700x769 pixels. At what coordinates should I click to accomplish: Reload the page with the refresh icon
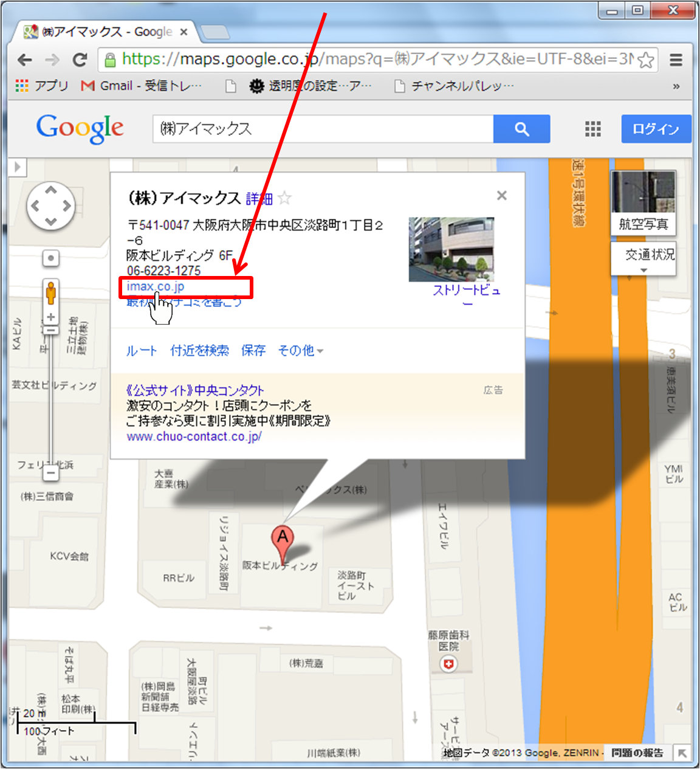point(80,60)
